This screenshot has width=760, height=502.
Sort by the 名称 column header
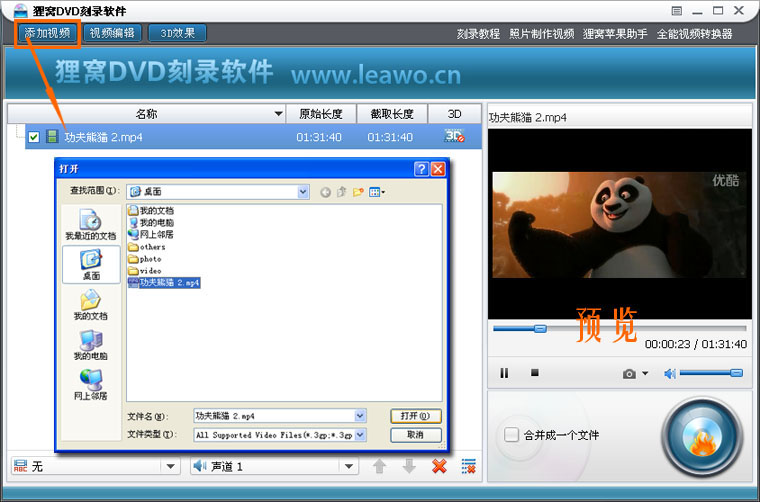(146, 114)
